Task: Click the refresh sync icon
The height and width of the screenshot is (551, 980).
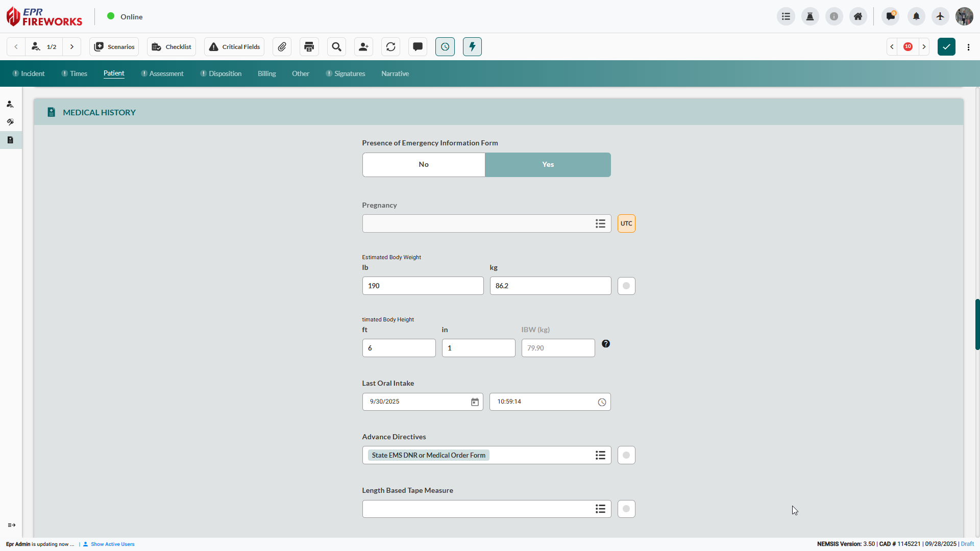Action: (390, 47)
